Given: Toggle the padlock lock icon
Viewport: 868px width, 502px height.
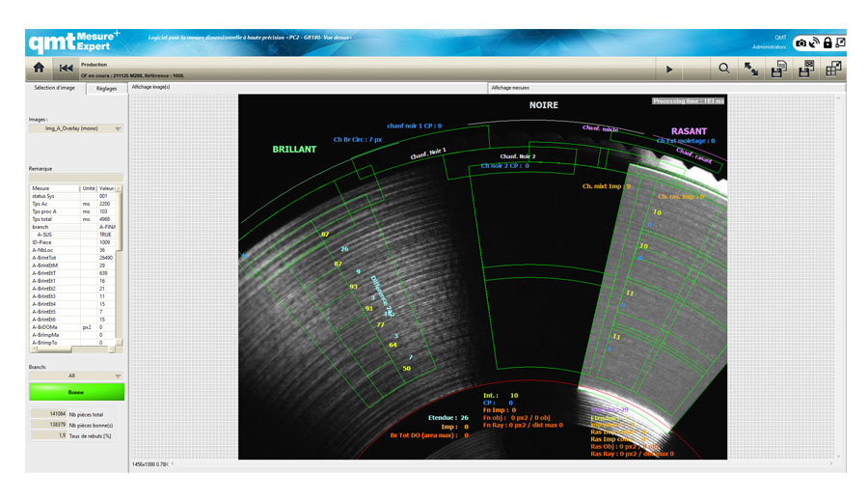Looking at the screenshot, I should (x=827, y=43).
